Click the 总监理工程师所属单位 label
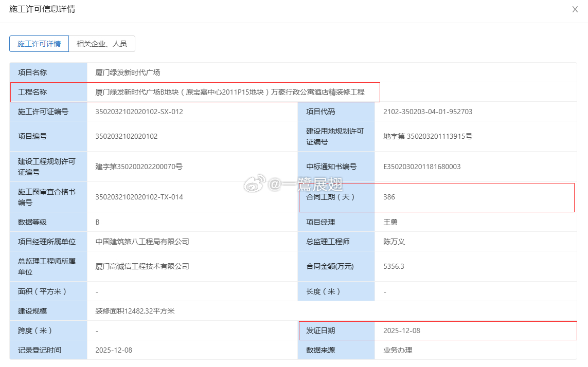Image resolution: width=588 pixels, height=367 pixels. pyautogui.click(x=47, y=267)
